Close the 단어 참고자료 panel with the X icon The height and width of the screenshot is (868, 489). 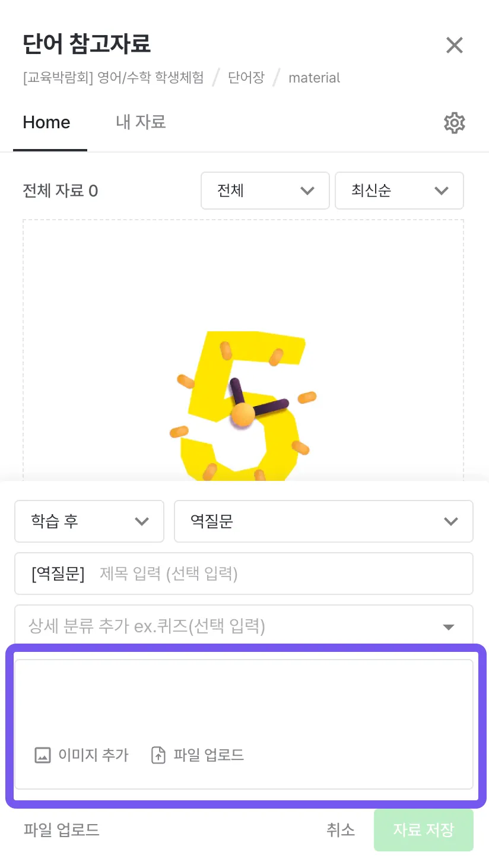point(454,45)
